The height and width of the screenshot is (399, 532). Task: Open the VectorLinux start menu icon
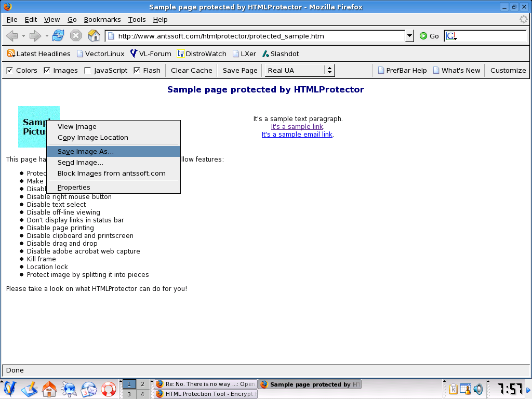pos(9,389)
